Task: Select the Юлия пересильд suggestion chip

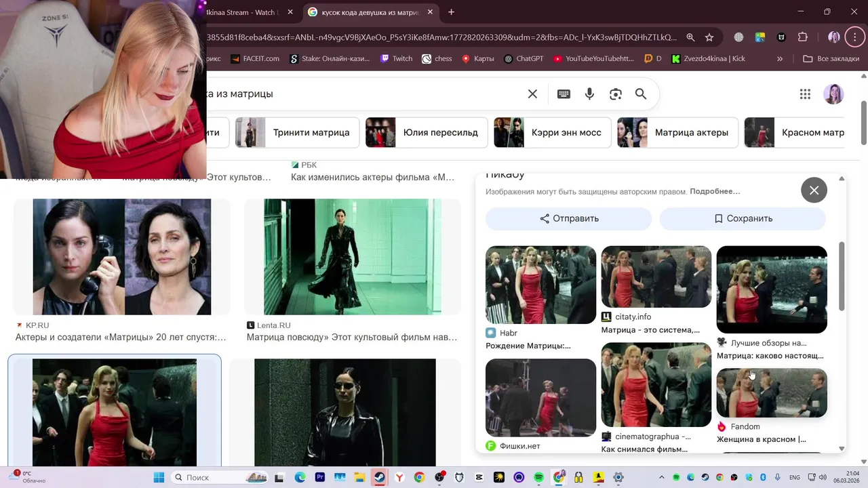Action: [x=426, y=132]
